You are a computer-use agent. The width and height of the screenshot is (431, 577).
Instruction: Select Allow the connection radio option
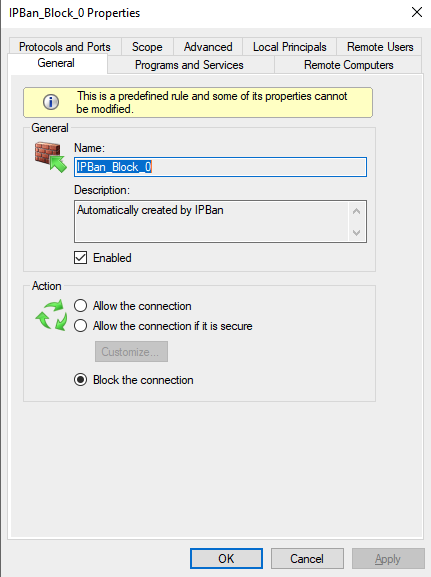[81, 306]
